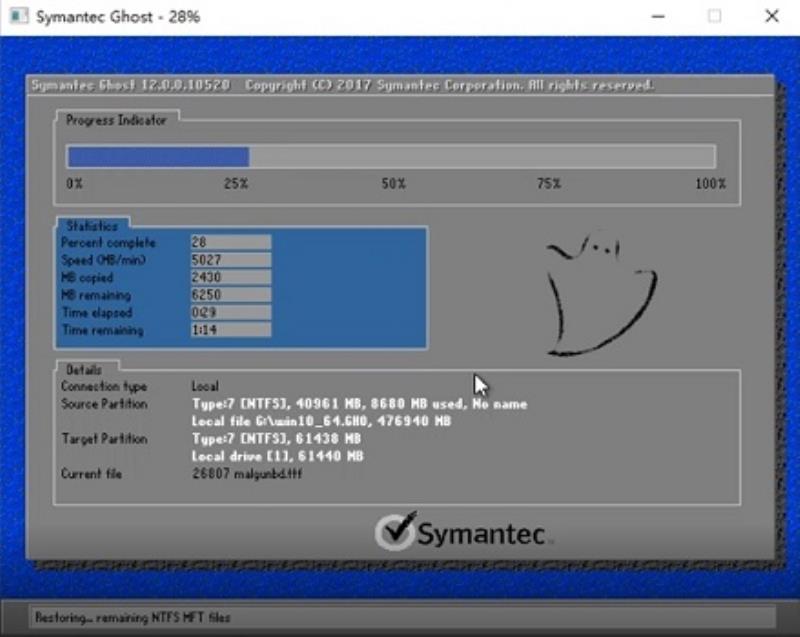Click the Source Partition label

click(x=104, y=404)
